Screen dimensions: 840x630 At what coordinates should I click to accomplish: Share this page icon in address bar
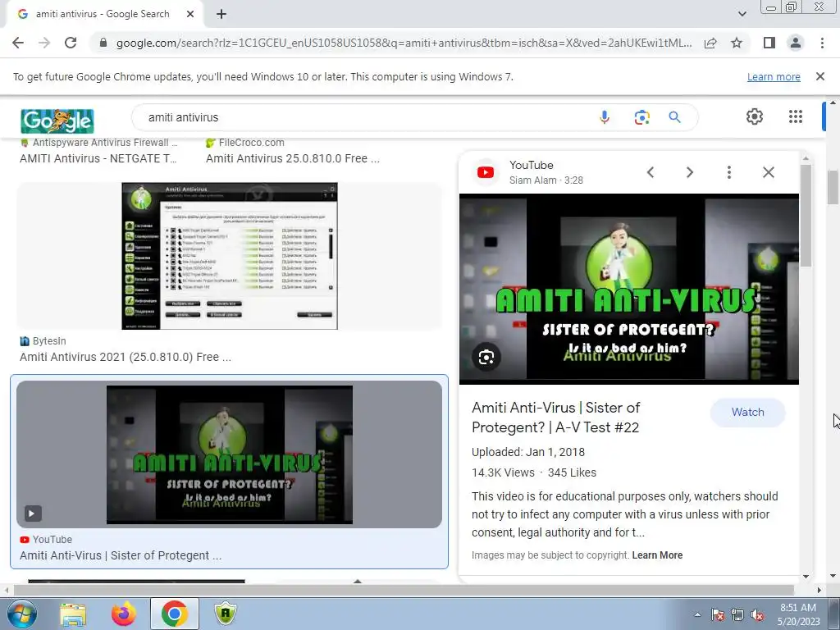[710, 43]
